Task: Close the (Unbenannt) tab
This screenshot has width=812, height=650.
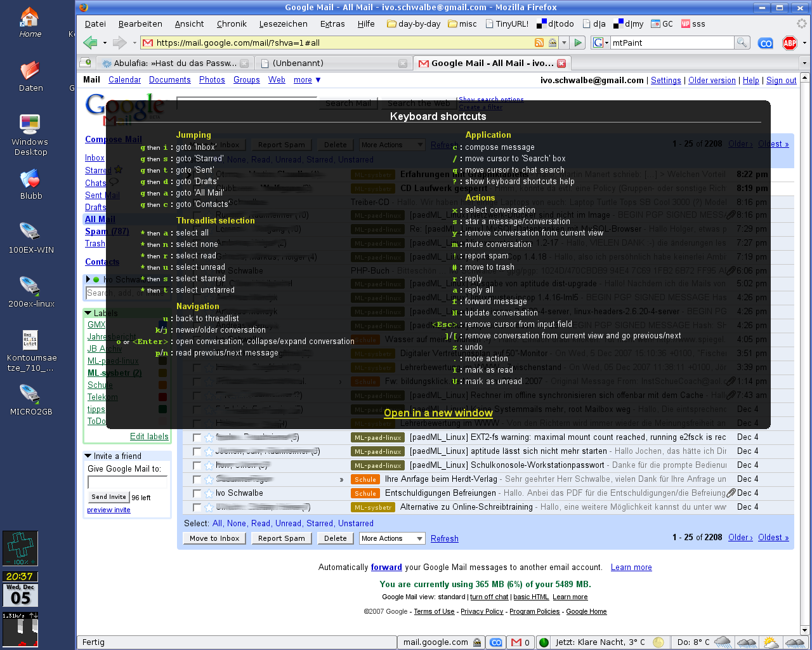Action: pyautogui.click(x=403, y=63)
